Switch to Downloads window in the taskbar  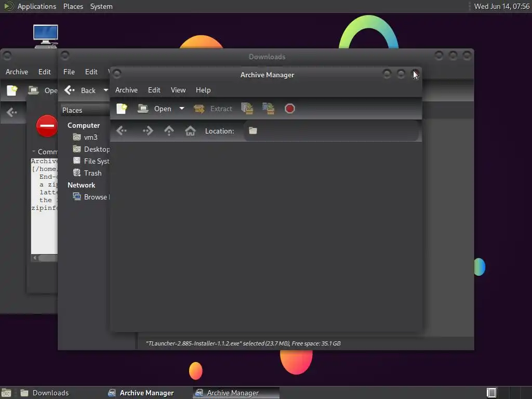click(45, 393)
